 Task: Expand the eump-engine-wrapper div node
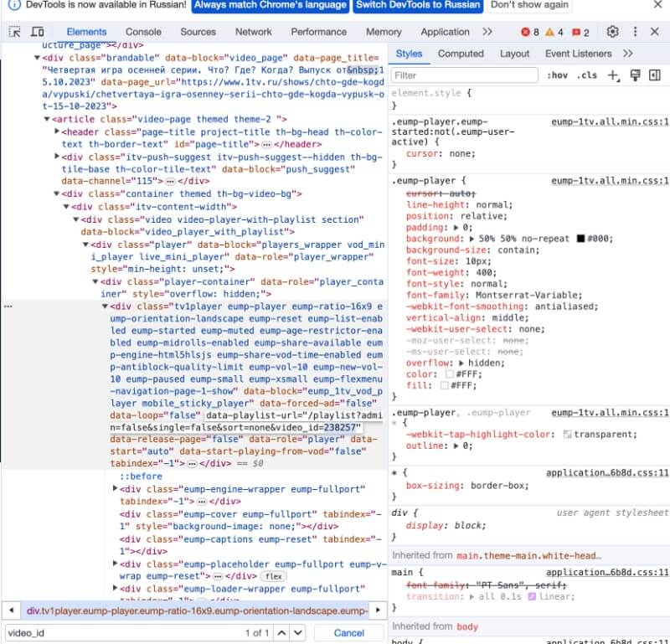point(116,490)
